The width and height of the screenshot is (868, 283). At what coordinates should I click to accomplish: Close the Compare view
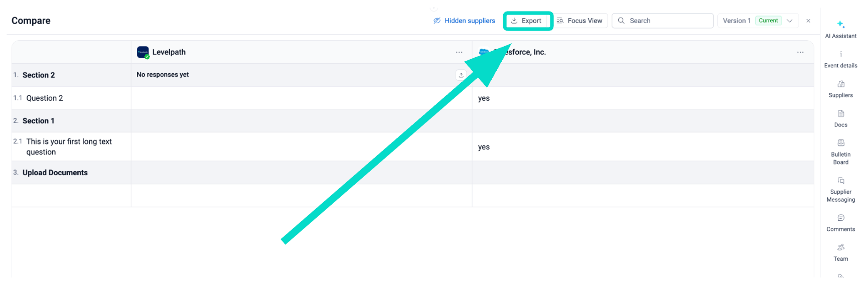808,21
